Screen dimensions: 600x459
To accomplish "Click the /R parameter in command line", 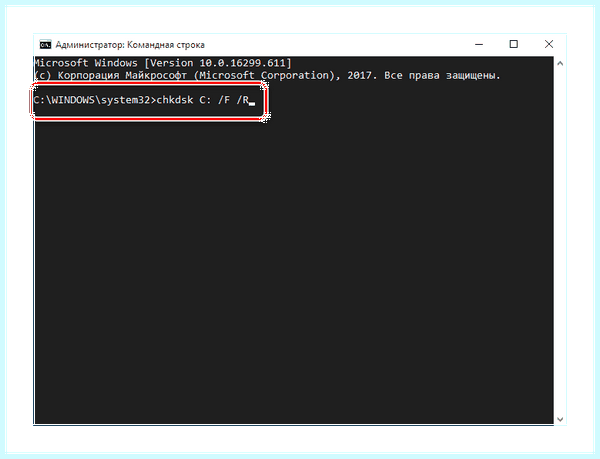I will click(243, 100).
